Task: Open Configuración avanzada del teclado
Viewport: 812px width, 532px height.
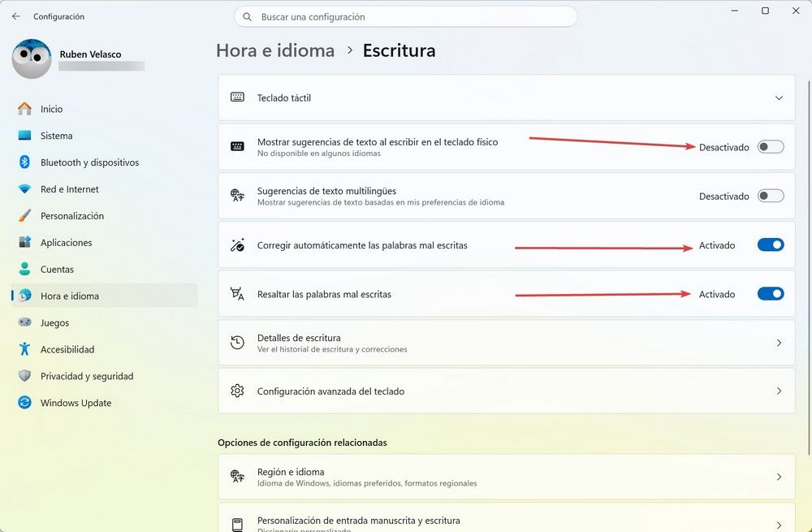Action: coord(505,391)
